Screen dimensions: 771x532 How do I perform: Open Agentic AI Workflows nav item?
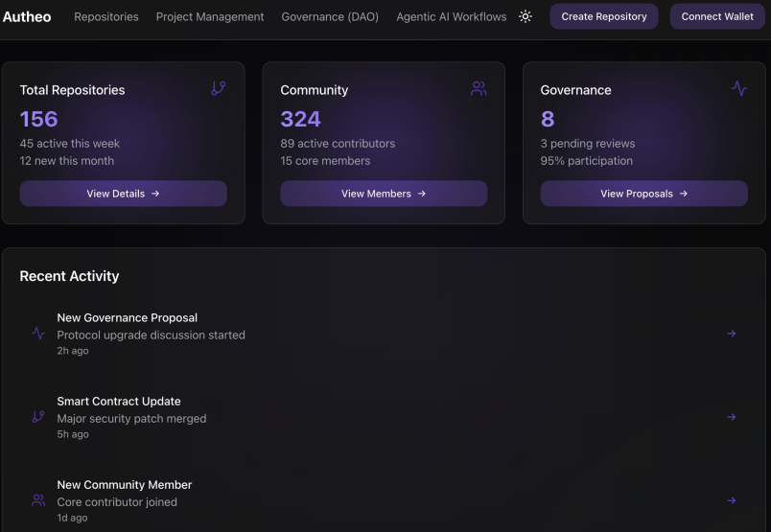(452, 16)
